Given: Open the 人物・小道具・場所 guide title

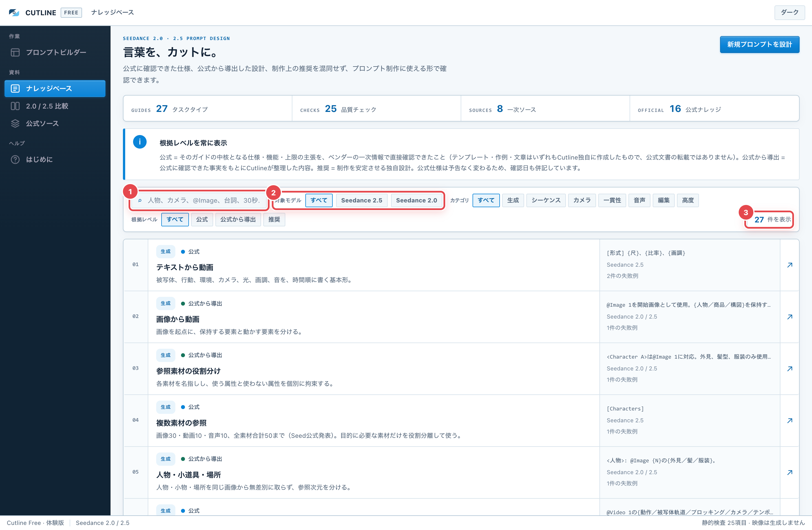Looking at the screenshot, I should click(x=188, y=474).
